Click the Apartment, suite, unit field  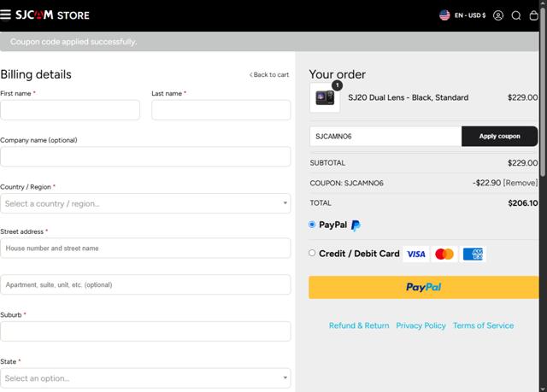145,284
